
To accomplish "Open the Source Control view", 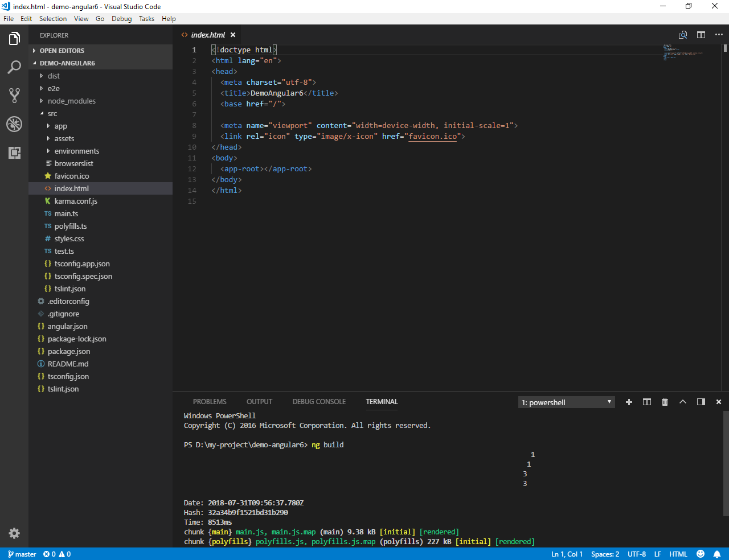I will 14,96.
